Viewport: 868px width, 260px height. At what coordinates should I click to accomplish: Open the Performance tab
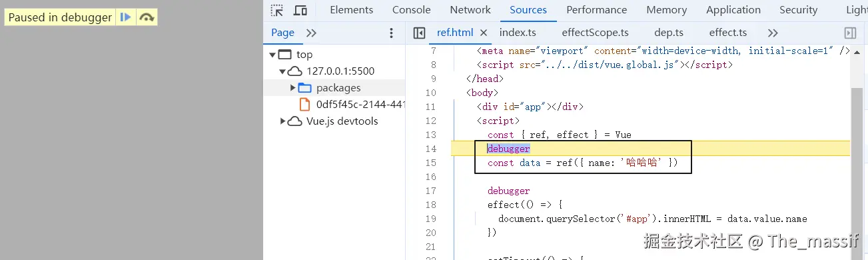tap(597, 10)
